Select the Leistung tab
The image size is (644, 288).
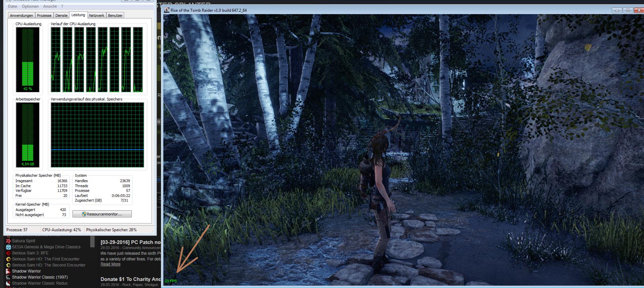[x=78, y=15]
